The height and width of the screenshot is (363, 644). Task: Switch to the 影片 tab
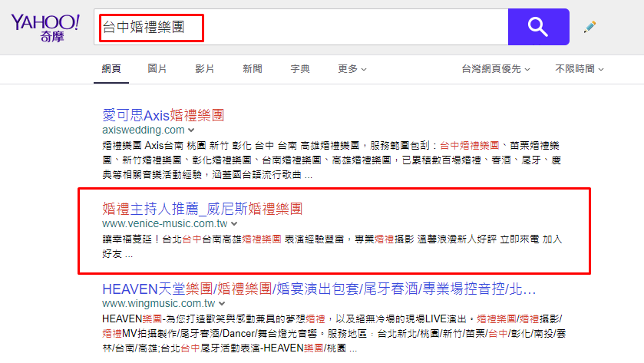[x=205, y=68]
